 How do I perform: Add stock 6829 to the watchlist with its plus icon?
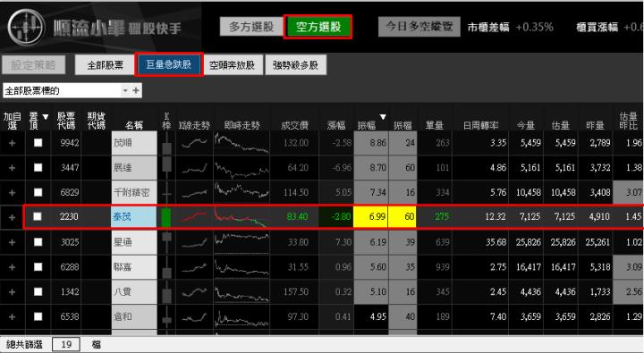(x=12, y=192)
